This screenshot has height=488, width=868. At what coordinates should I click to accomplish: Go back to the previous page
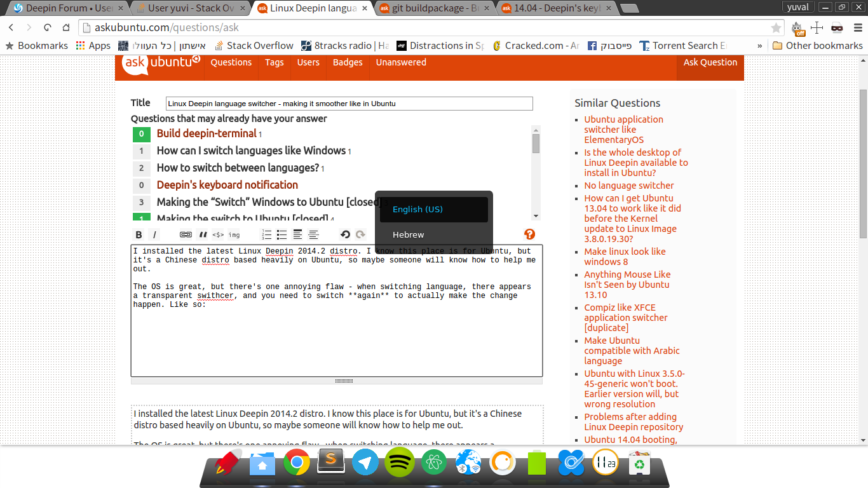click(11, 28)
